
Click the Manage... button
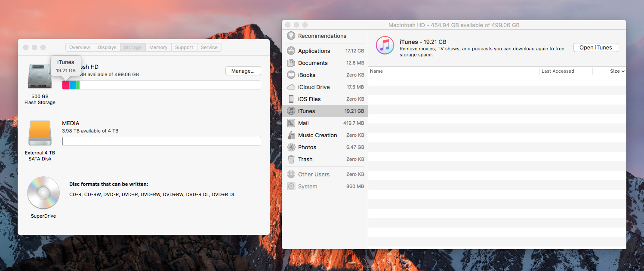coord(243,71)
